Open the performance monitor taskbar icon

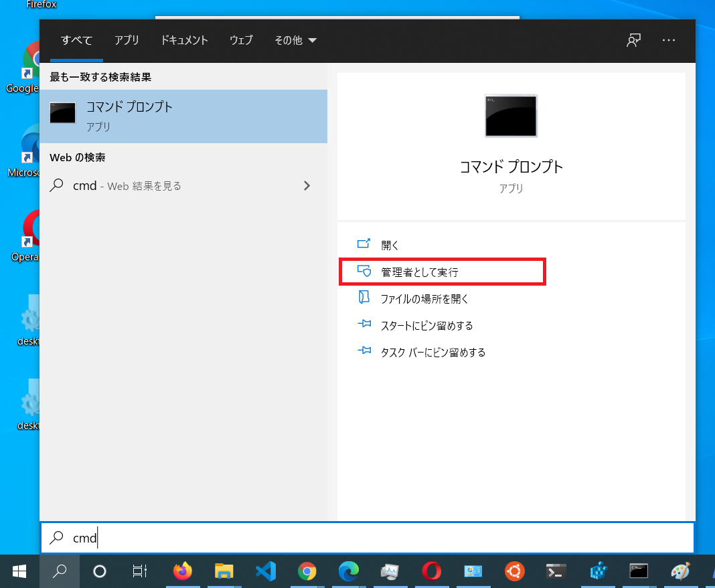390,571
